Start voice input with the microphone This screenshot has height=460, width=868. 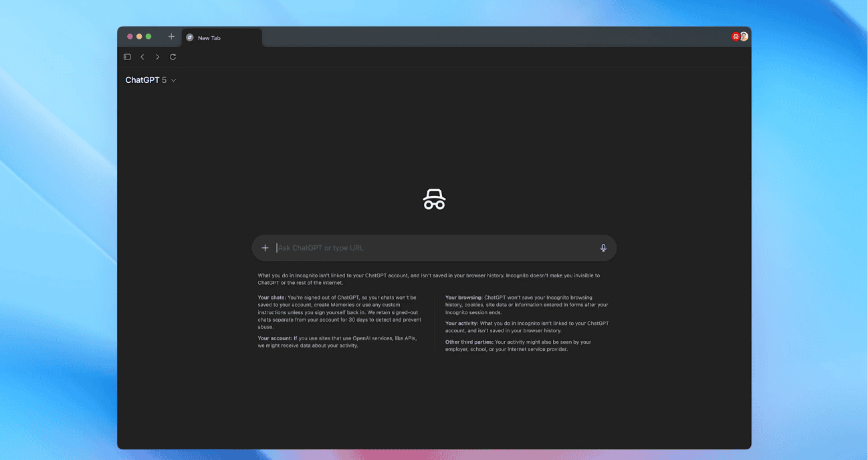coord(603,248)
